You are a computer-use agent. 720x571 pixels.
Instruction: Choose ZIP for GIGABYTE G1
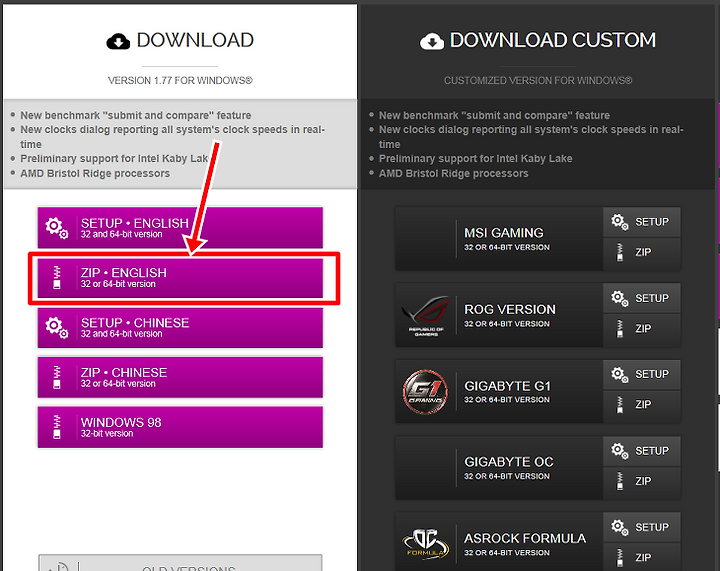642,405
